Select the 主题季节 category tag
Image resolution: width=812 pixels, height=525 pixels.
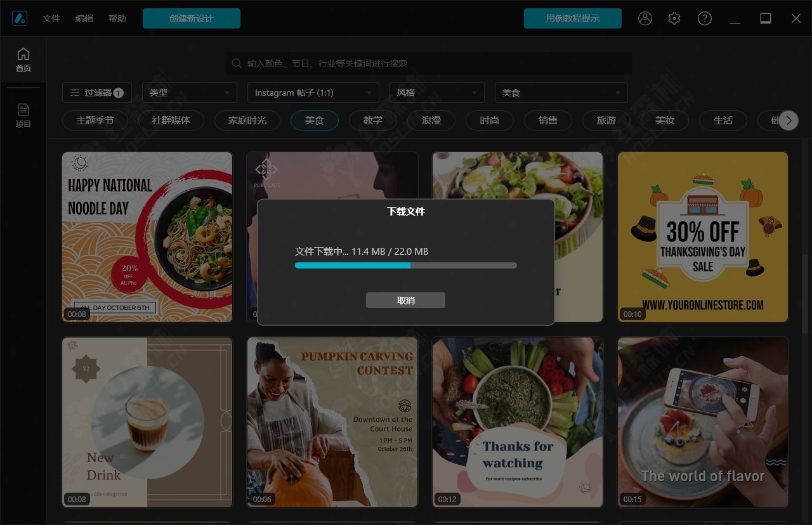[x=95, y=120]
